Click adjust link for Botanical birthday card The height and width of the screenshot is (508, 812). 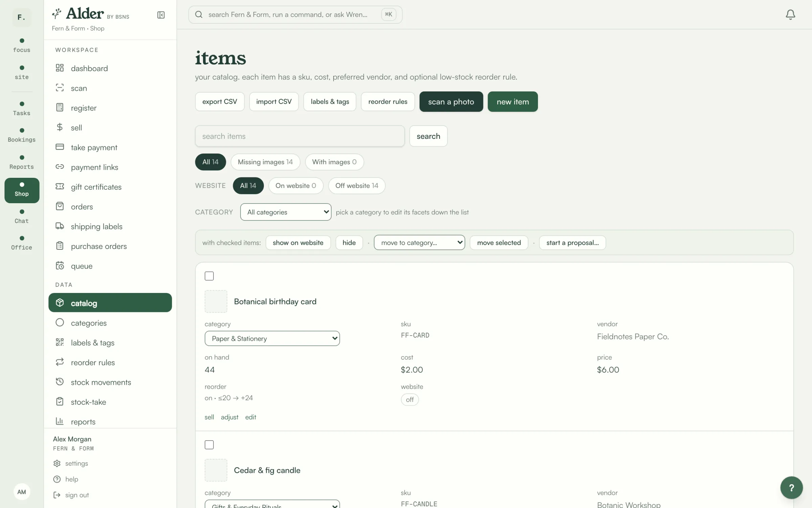[229, 417]
